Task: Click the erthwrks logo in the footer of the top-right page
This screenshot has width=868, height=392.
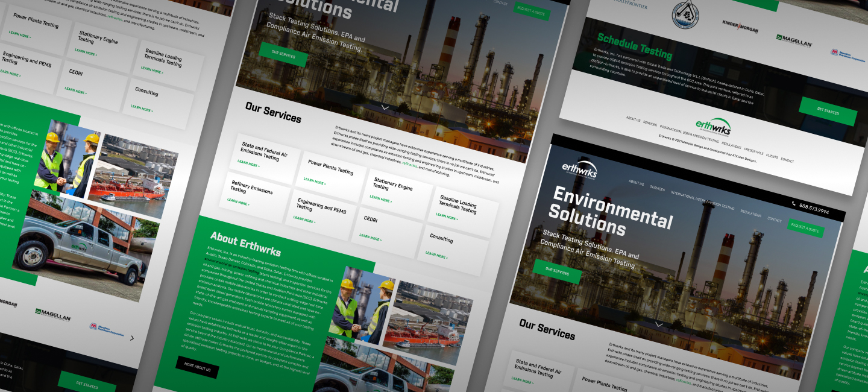Action: (713, 126)
